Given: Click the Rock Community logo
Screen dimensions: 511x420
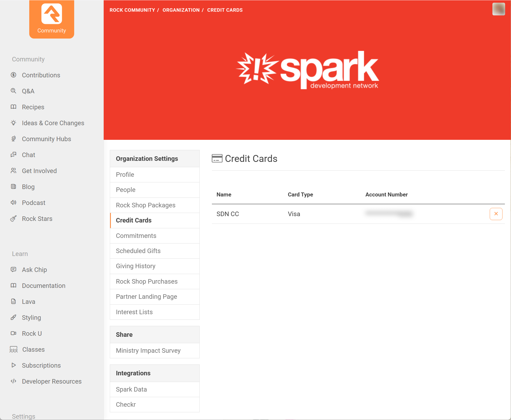Looking at the screenshot, I should click(x=52, y=19).
